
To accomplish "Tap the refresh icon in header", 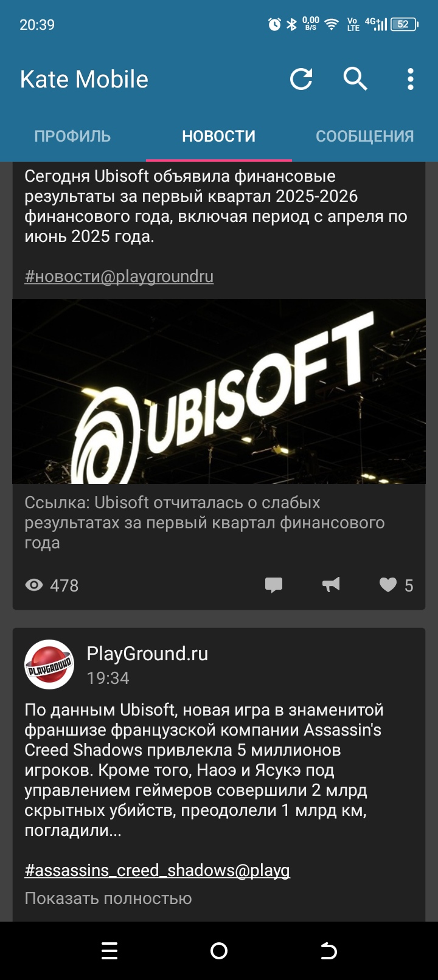I will pyautogui.click(x=301, y=79).
